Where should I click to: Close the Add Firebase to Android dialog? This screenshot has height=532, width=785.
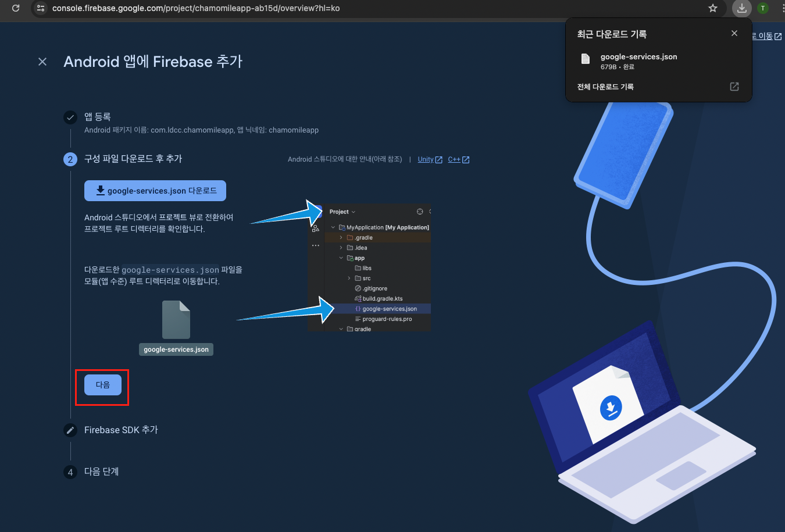pos(42,62)
